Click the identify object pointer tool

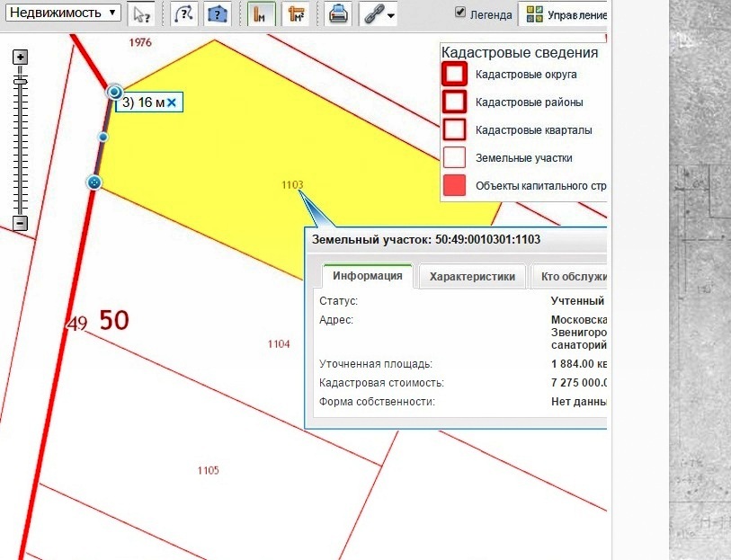click(x=141, y=14)
